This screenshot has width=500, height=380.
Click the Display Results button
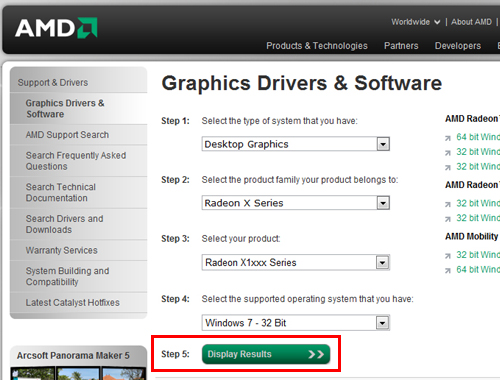pos(266,354)
